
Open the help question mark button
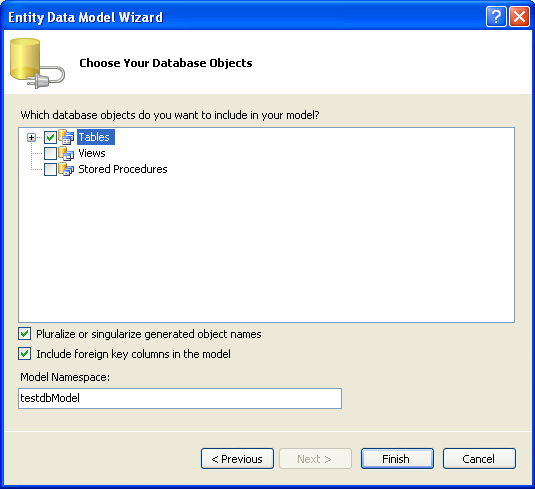496,16
